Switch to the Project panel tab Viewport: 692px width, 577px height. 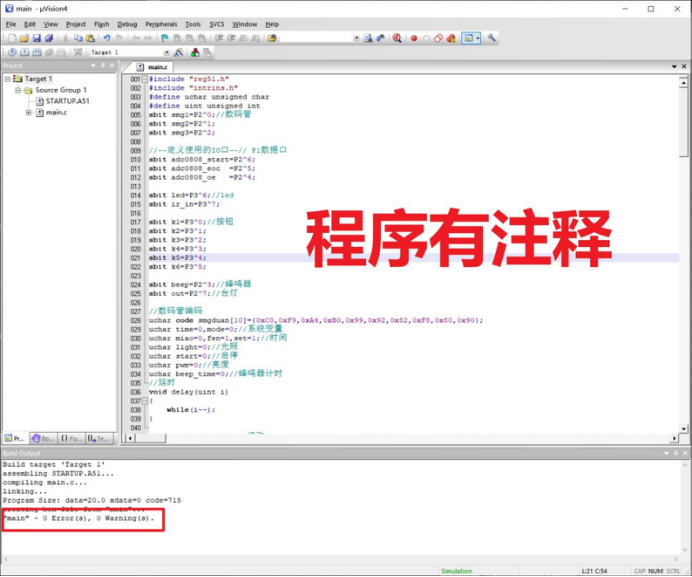click(x=15, y=438)
